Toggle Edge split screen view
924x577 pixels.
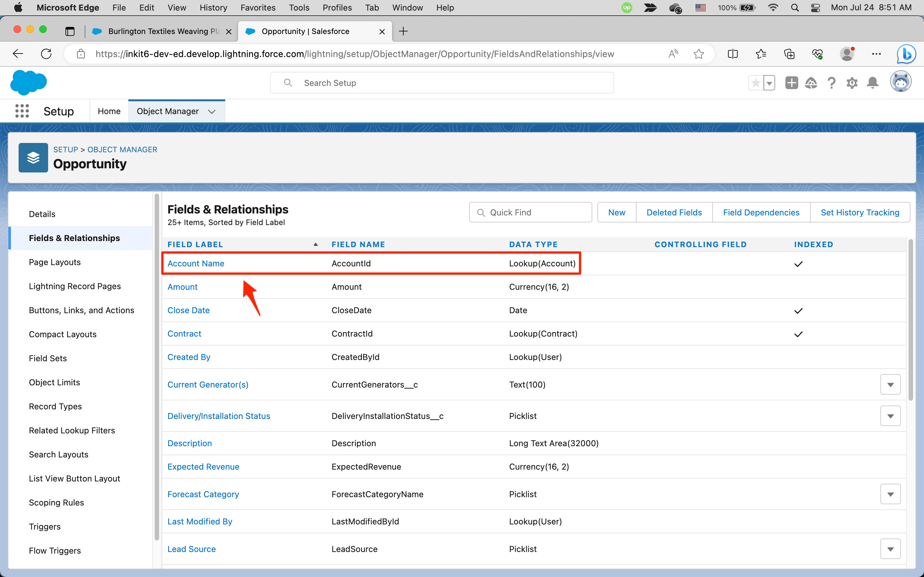733,54
